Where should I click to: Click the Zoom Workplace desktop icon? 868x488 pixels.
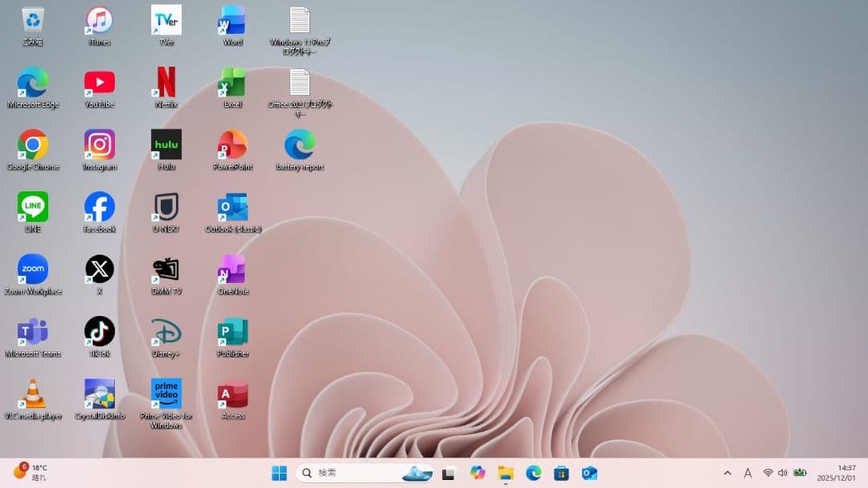coord(33,269)
